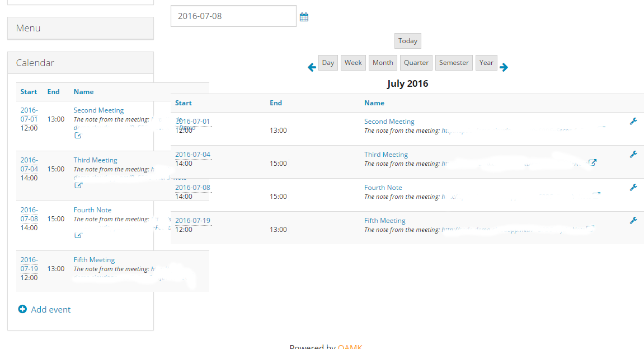This screenshot has height=349, width=644.
Task: Expand the Menu panel header
Action: 81,28
